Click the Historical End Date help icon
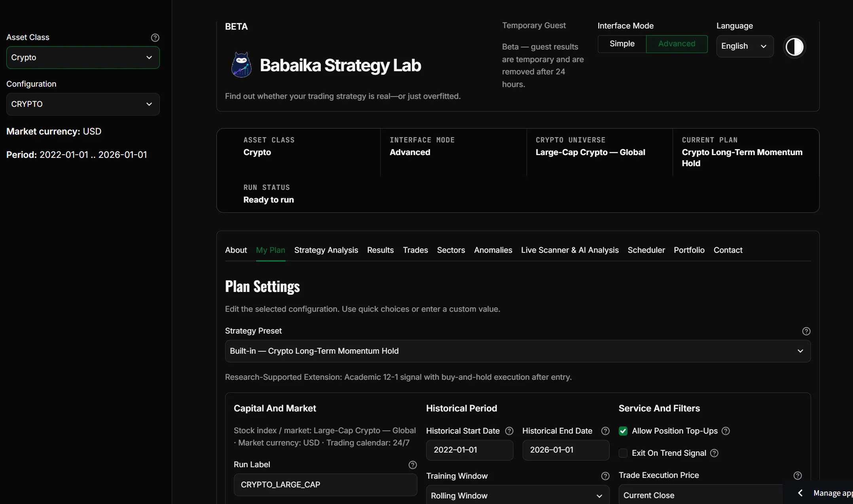Image resolution: width=853 pixels, height=504 pixels. point(605,431)
